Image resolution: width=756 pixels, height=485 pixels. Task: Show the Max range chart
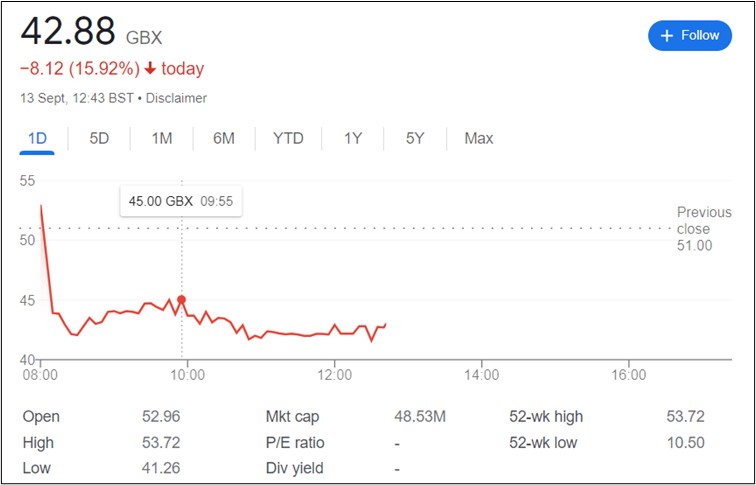click(x=479, y=138)
